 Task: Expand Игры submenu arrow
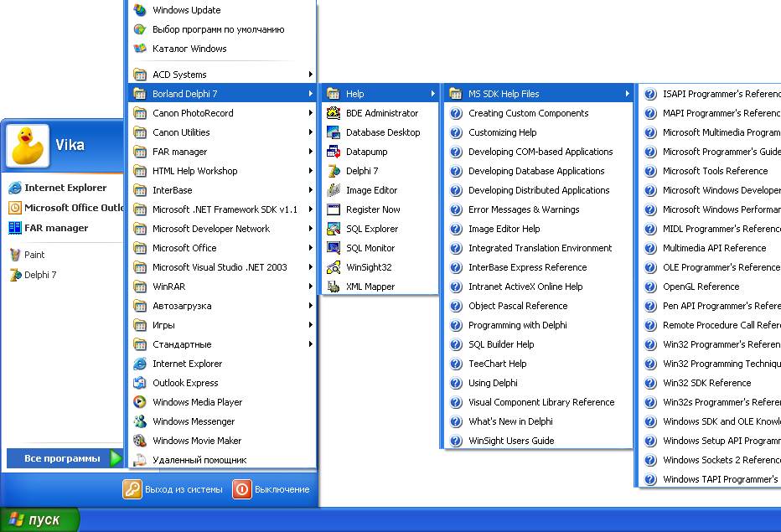pos(310,325)
